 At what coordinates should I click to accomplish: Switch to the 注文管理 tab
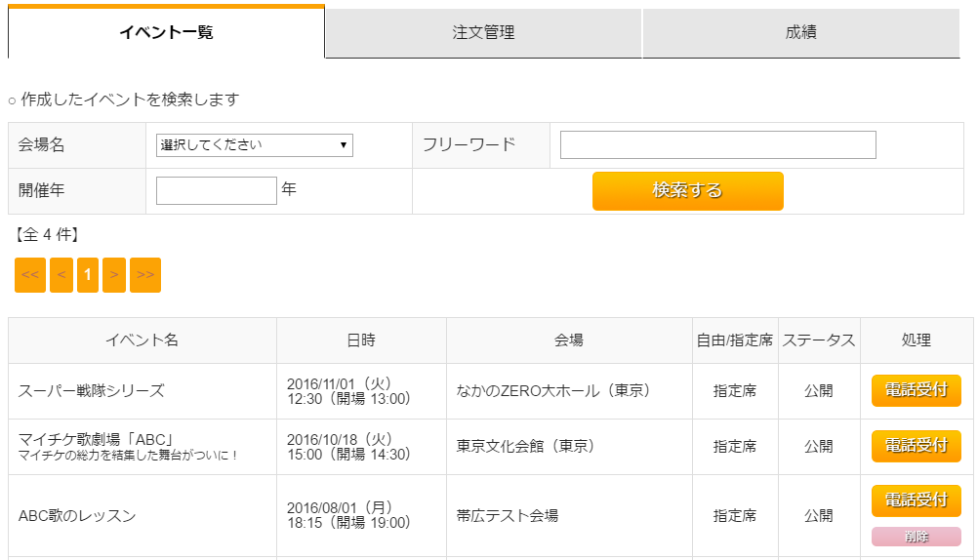click(x=483, y=32)
